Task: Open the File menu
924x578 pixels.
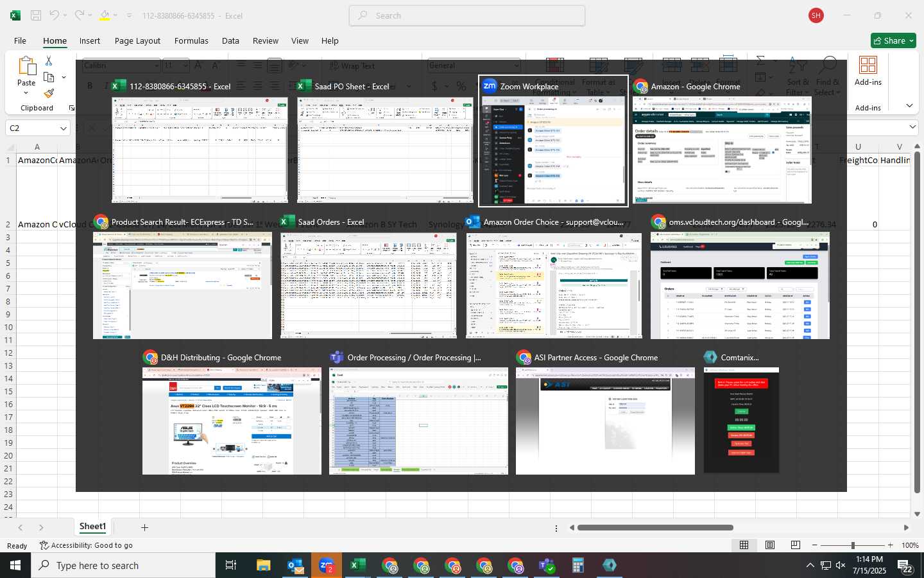Action: (x=20, y=40)
